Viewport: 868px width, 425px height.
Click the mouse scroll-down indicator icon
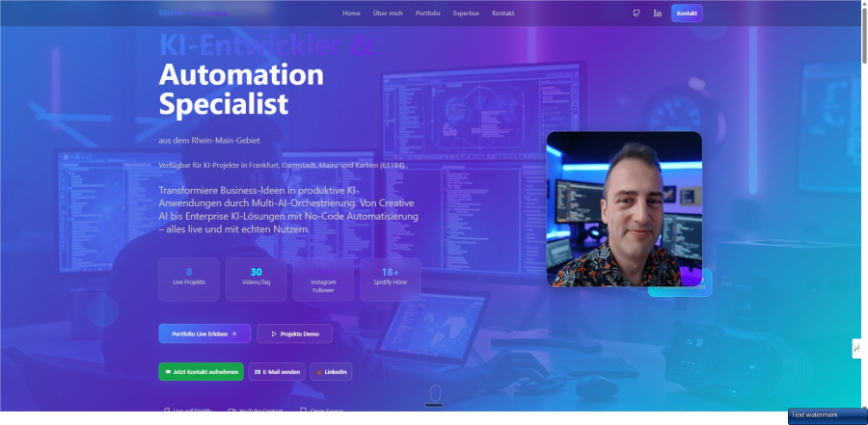[x=435, y=393]
